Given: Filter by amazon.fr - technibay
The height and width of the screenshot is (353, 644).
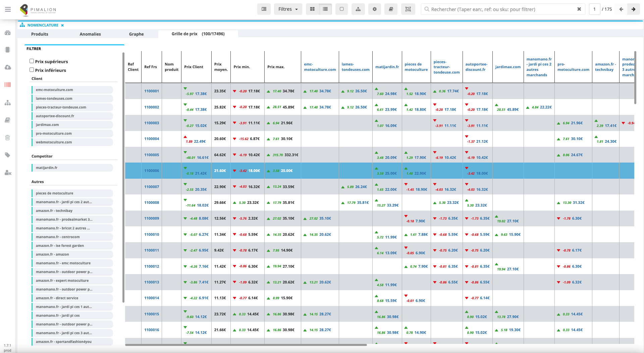Looking at the screenshot, I should 72,211.
